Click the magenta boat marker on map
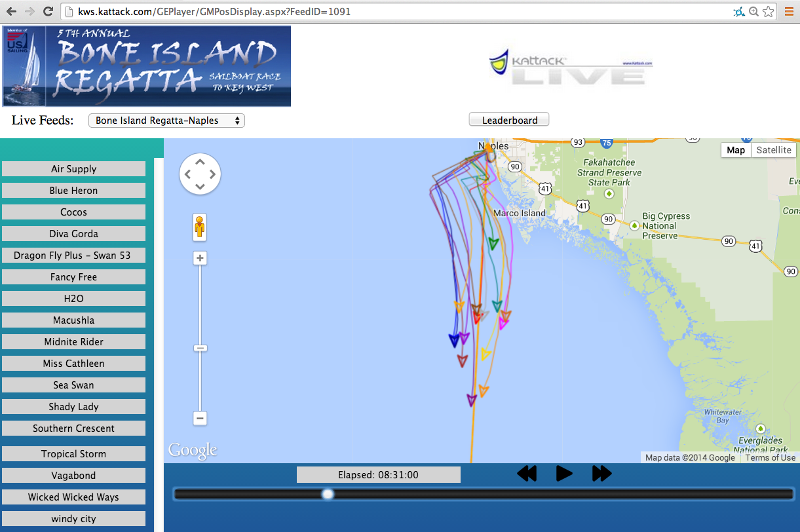The image size is (800, 532). (x=503, y=323)
